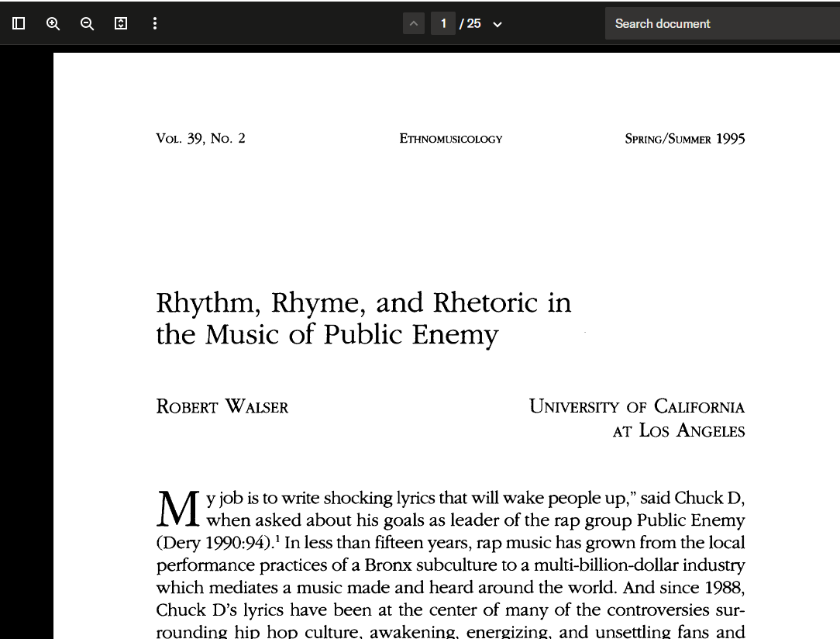The height and width of the screenshot is (639, 840).
Task: Toggle the sidebar panel
Action: pos(19,23)
